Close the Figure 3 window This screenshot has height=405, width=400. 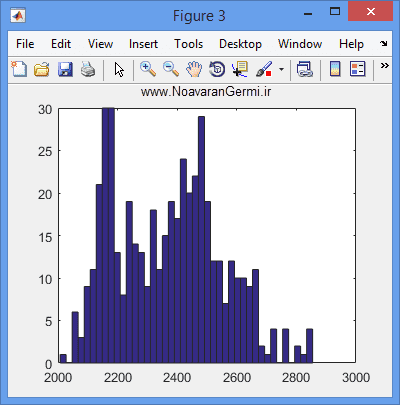tap(371, 12)
